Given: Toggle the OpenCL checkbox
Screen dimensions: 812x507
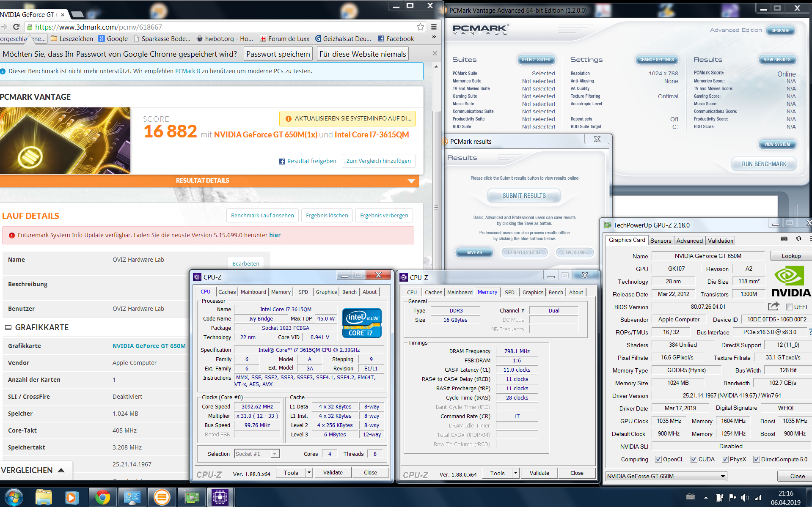Looking at the screenshot, I should pos(658,459).
